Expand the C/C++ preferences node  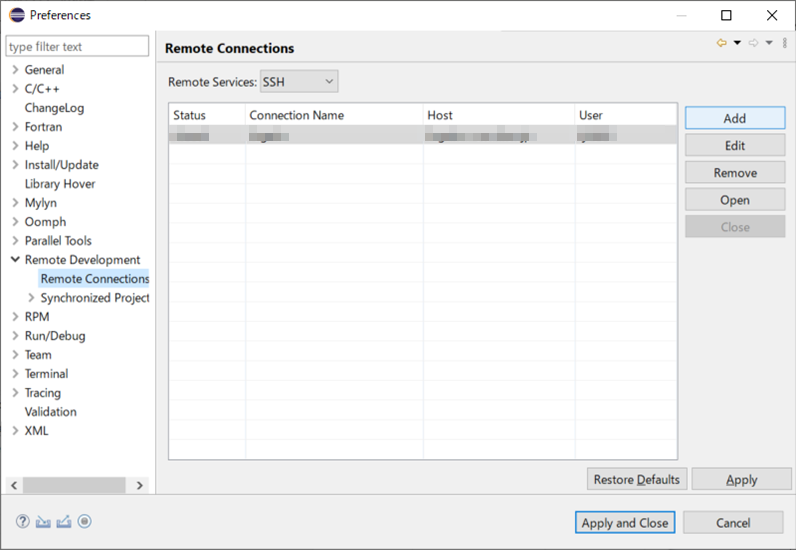point(14,89)
